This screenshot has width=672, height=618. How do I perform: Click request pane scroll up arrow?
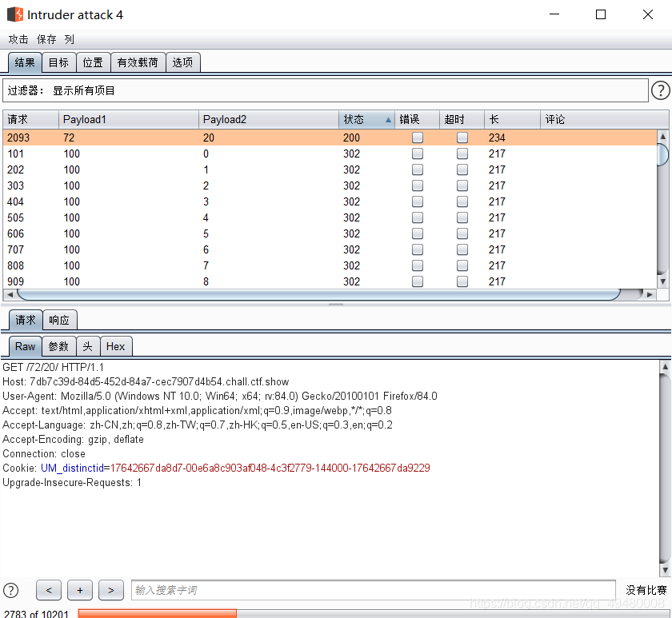(x=665, y=367)
